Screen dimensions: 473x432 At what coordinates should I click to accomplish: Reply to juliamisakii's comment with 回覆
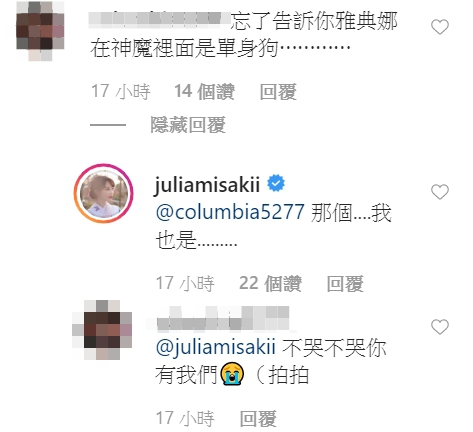345,284
